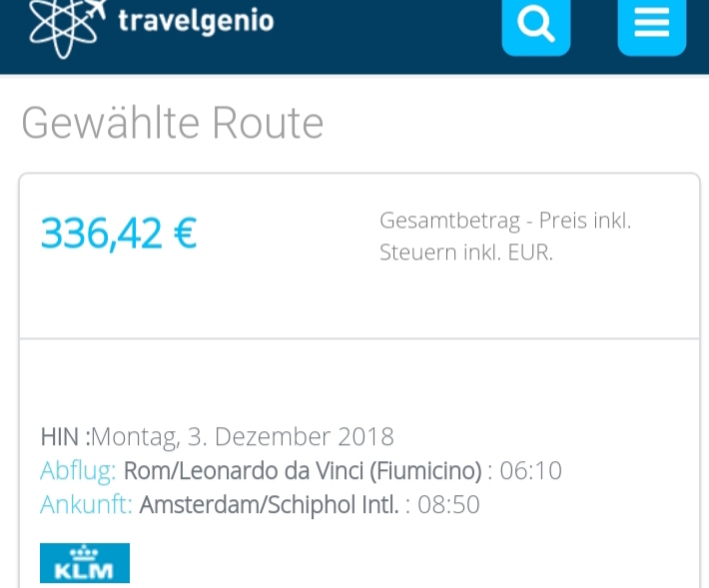
Task: Click the 06:10 departure time
Action: pos(530,470)
